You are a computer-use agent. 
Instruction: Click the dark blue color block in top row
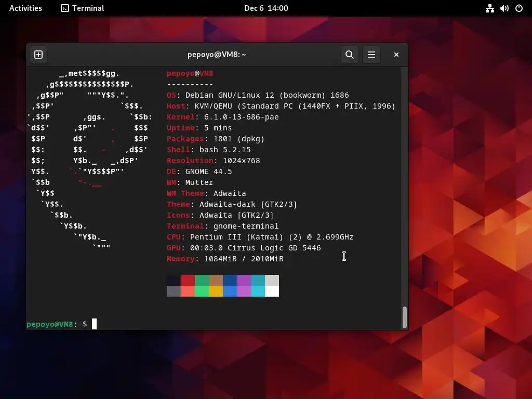point(230,280)
